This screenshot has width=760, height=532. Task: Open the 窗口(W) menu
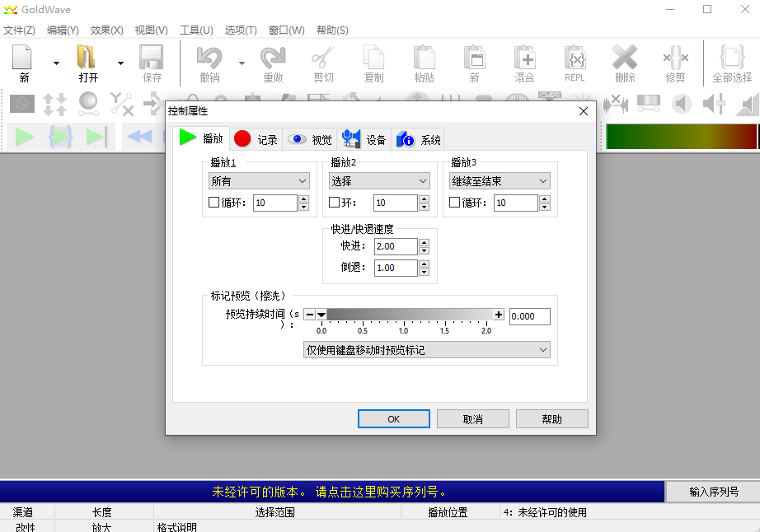click(x=287, y=30)
